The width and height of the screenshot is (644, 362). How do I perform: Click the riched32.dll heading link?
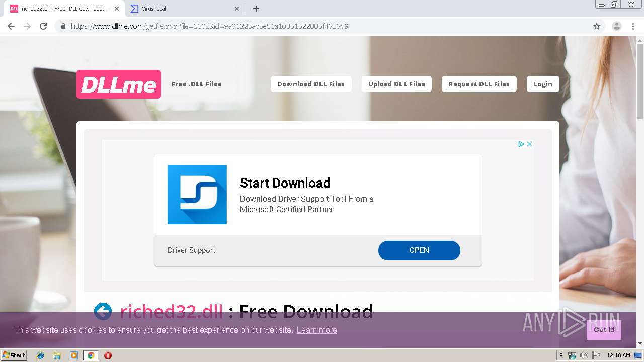pos(172,312)
